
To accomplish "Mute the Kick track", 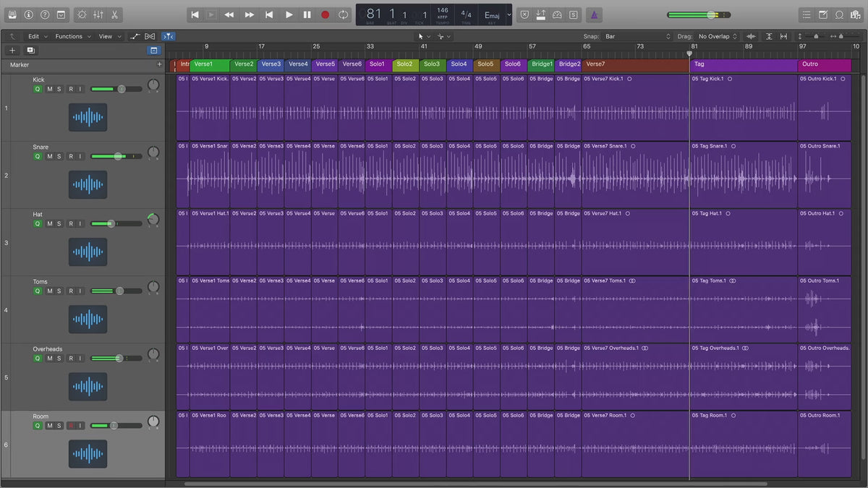I will (x=49, y=89).
